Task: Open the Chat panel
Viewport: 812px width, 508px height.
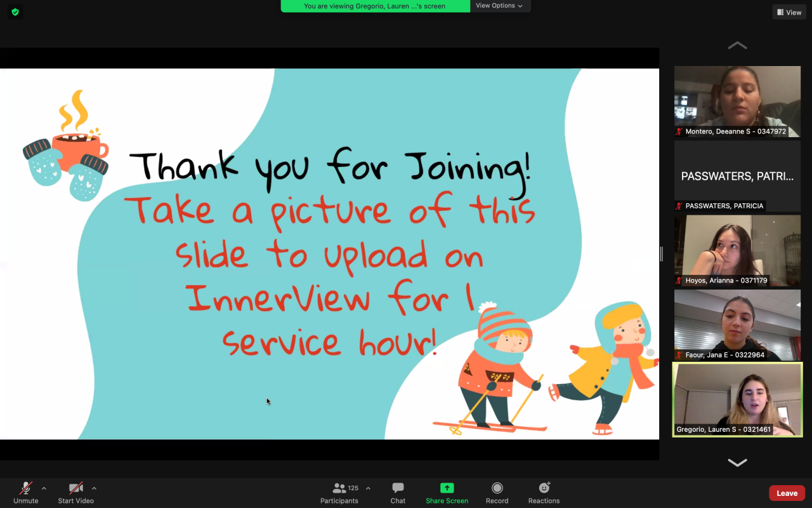Action: click(398, 492)
